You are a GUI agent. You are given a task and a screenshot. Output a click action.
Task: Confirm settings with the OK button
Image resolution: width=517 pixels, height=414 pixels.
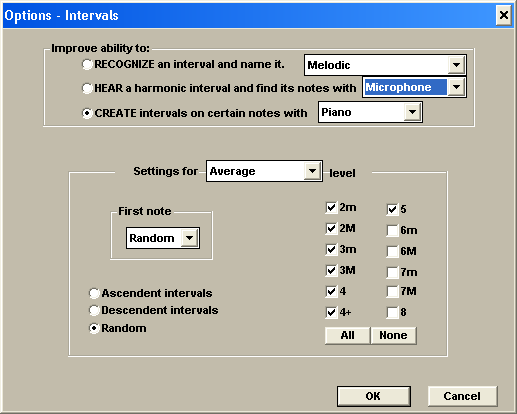[373, 396]
